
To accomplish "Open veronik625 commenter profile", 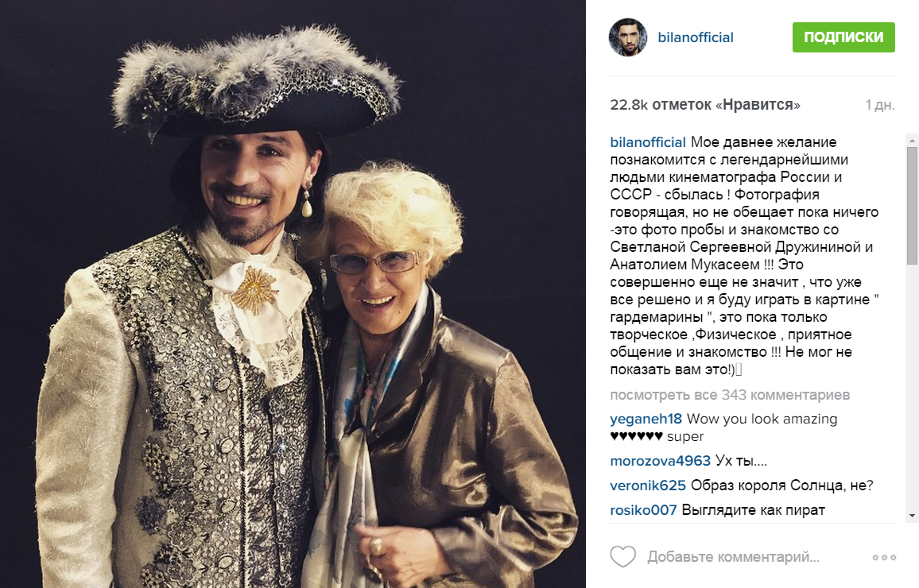I will tap(648, 485).
